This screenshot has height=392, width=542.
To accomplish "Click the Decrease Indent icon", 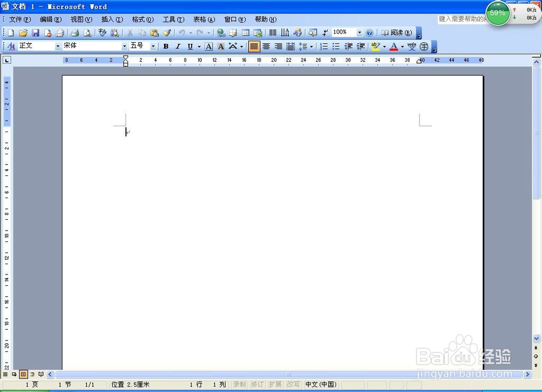I will [349, 46].
